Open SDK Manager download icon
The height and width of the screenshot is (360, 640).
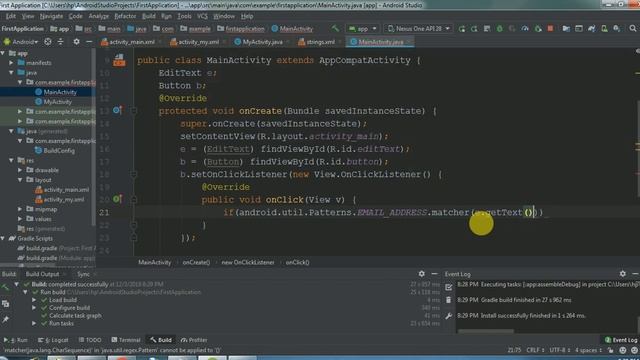click(x=617, y=29)
